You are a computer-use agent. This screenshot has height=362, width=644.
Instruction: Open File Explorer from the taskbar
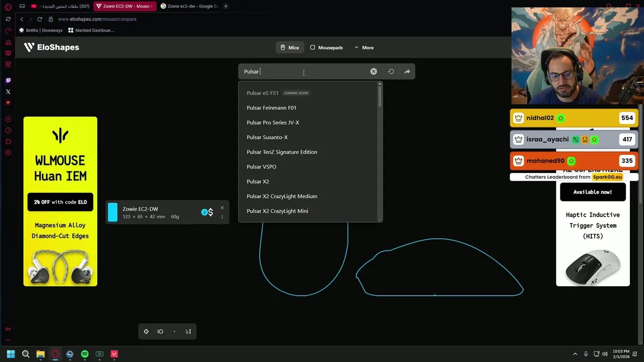pyautogui.click(x=40, y=354)
